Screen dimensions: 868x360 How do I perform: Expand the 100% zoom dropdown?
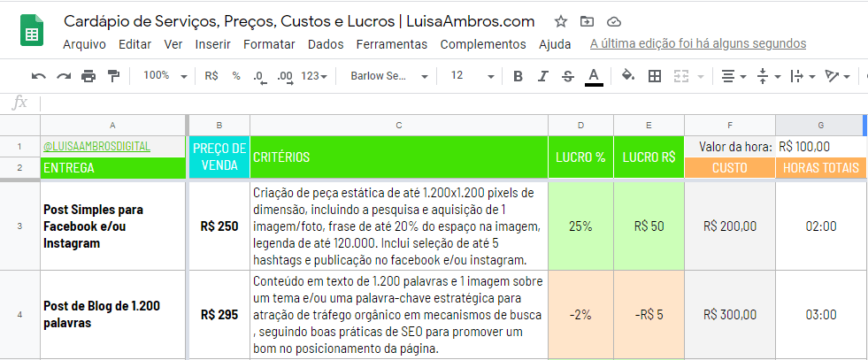pyautogui.click(x=165, y=77)
